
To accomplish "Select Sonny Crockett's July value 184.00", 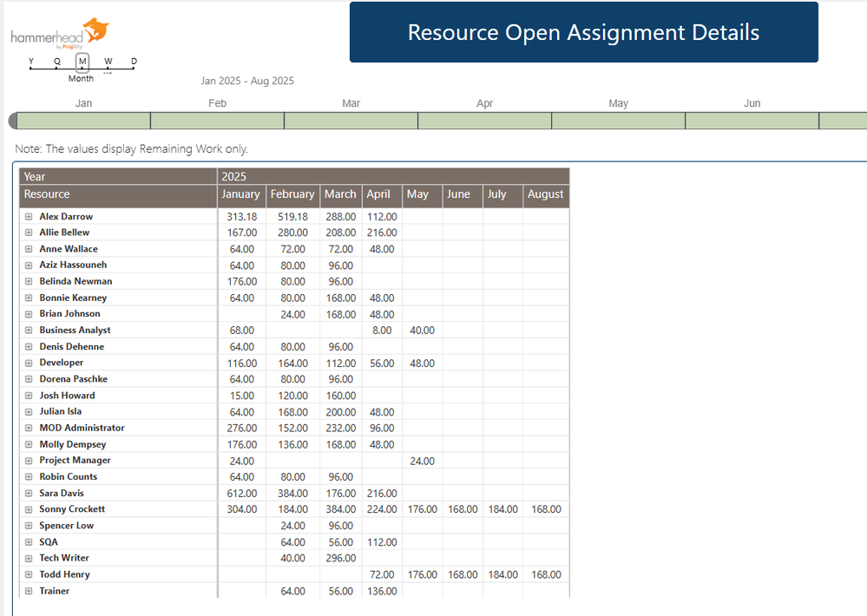I will pos(503,509).
